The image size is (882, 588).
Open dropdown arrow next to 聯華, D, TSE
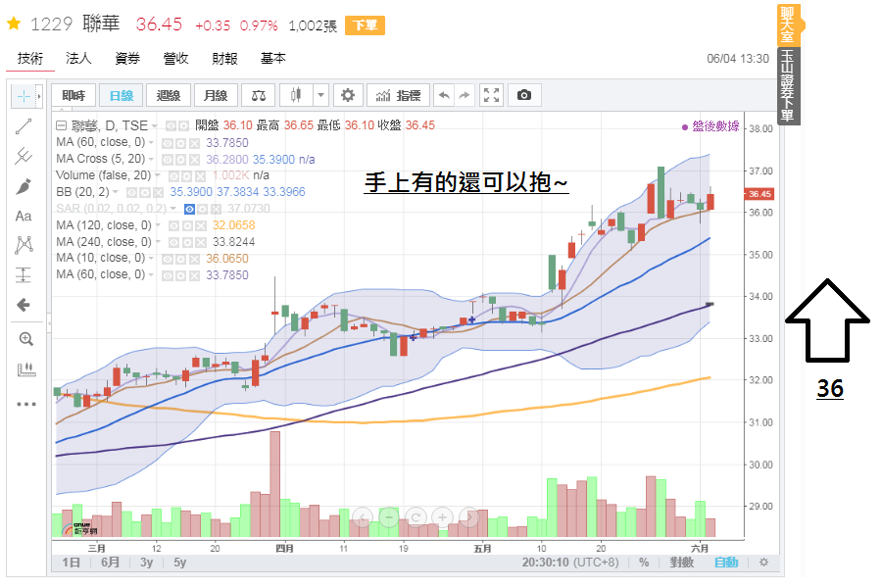click(154, 126)
